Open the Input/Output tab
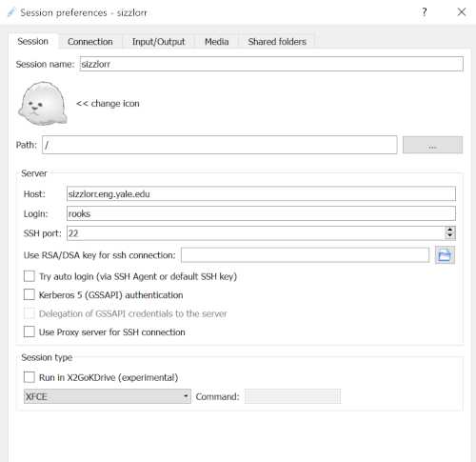The image size is (476, 462). [158, 42]
